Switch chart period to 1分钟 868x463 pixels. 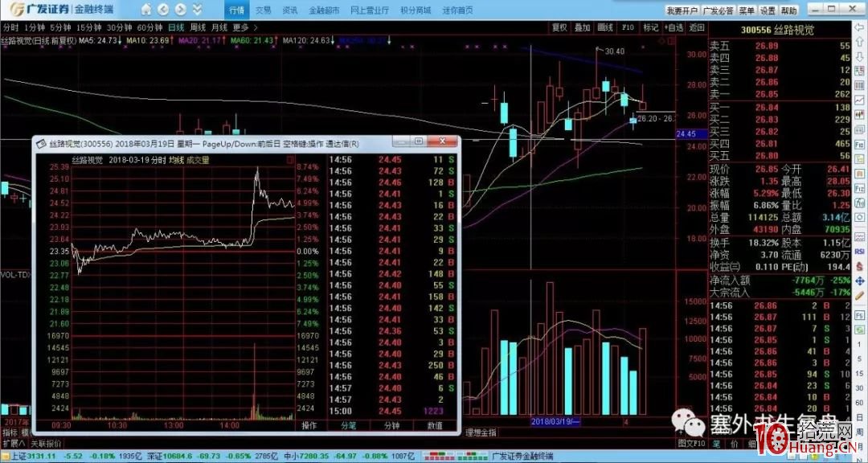pyautogui.click(x=34, y=27)
